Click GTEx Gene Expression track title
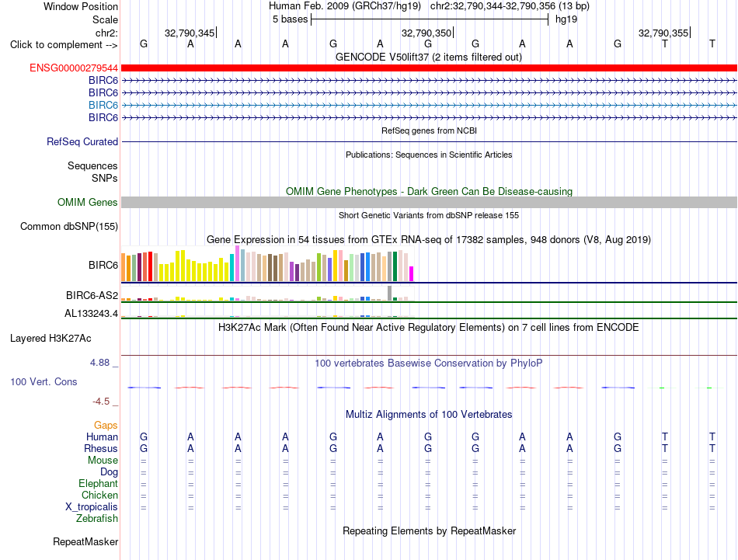 tap(429, 239)
